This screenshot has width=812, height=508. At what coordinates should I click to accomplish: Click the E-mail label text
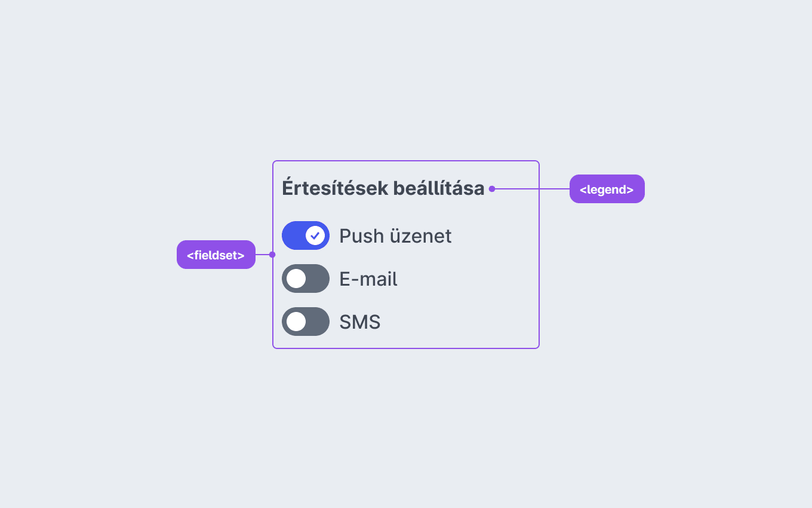(x=368, y=279)
